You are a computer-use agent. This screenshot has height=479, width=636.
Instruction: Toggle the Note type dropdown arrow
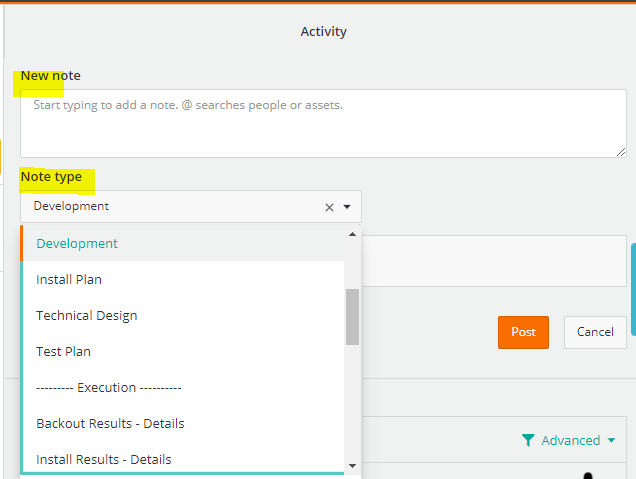[347, 207]
